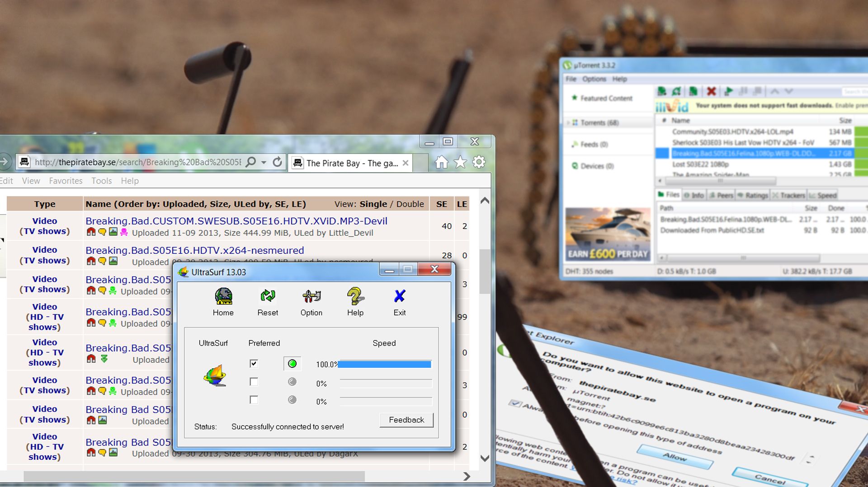868x487 pixels.
Task: Open Featured Content in uTorrent sidebar
Action: (x=602, y=98)
